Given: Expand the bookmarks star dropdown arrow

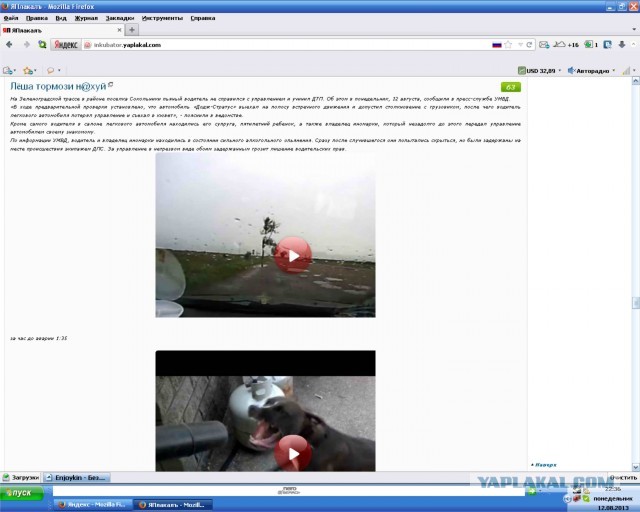Looking at the screenshot, I should (35, 71).
